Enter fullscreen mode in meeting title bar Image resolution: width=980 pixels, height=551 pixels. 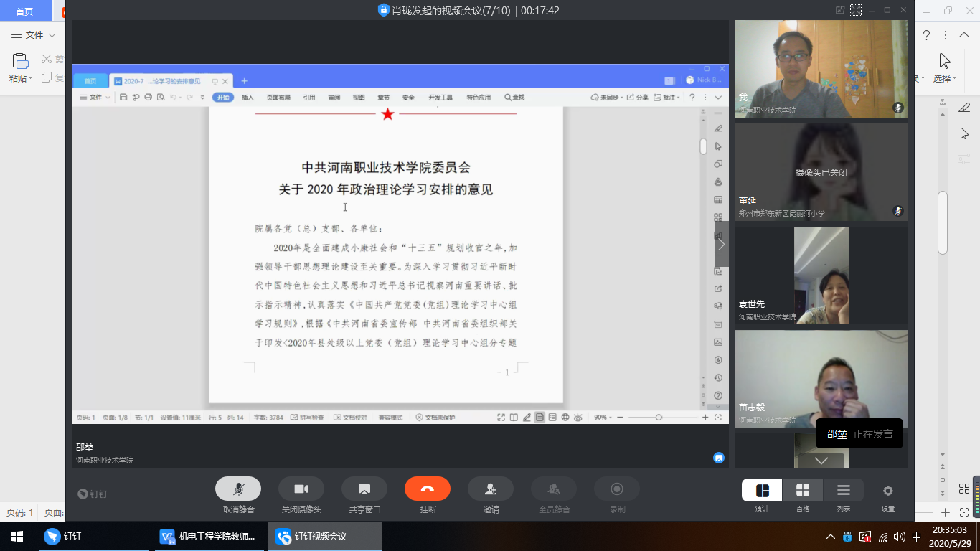click(856, 10)
